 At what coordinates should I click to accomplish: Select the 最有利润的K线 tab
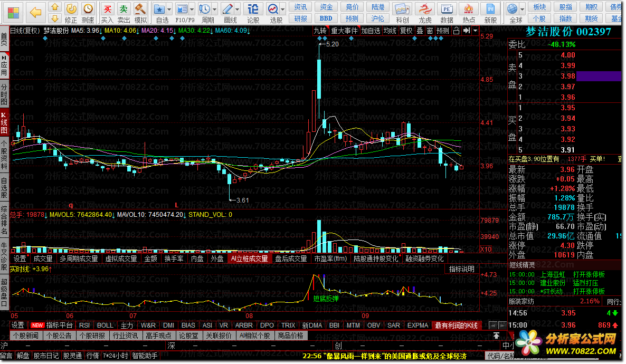click(457, 325)
